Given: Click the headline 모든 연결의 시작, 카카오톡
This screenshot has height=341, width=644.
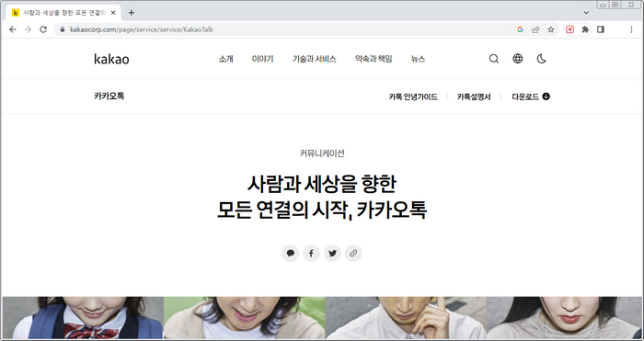Looking at the screenshot, I should tap(322, 210).
